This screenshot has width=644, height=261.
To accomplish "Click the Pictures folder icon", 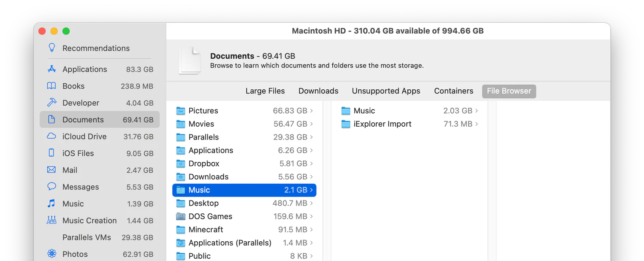I will pos(181,111).
